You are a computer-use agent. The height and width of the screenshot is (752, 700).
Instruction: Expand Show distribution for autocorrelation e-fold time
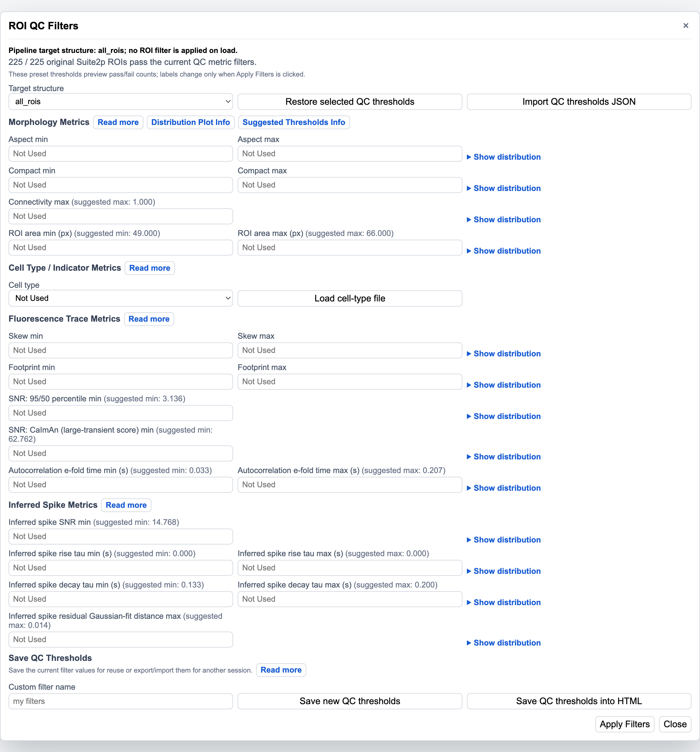point(504,488)
